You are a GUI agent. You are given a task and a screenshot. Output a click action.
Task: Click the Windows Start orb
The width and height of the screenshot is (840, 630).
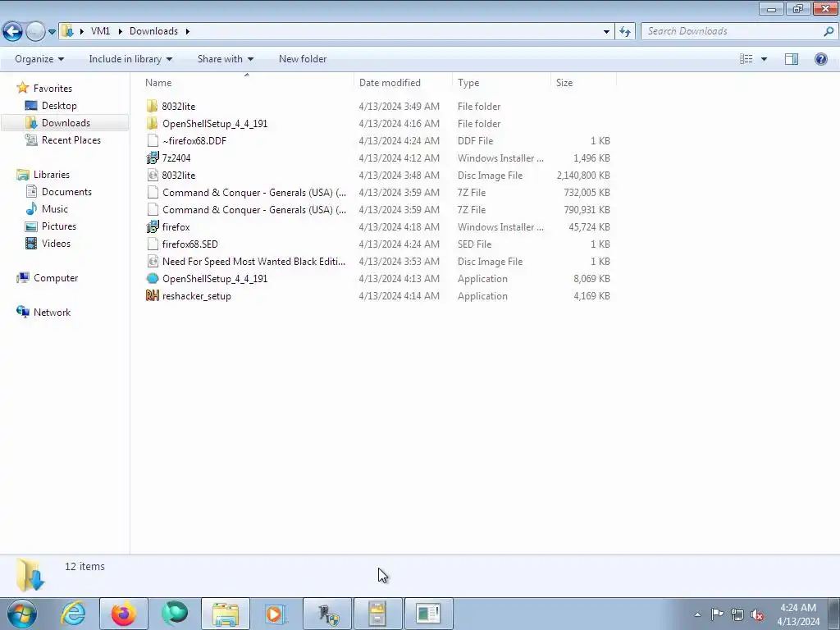tap(22, 614)
